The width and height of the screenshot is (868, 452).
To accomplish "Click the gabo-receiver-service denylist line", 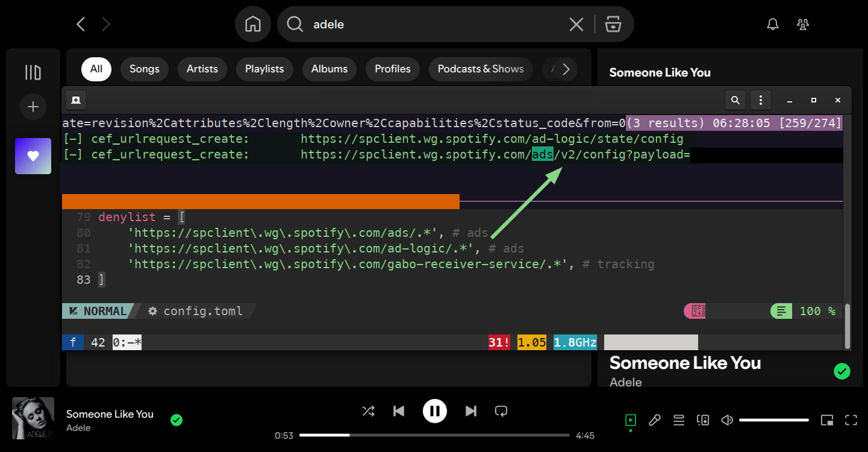I will [x=391, y=264].
